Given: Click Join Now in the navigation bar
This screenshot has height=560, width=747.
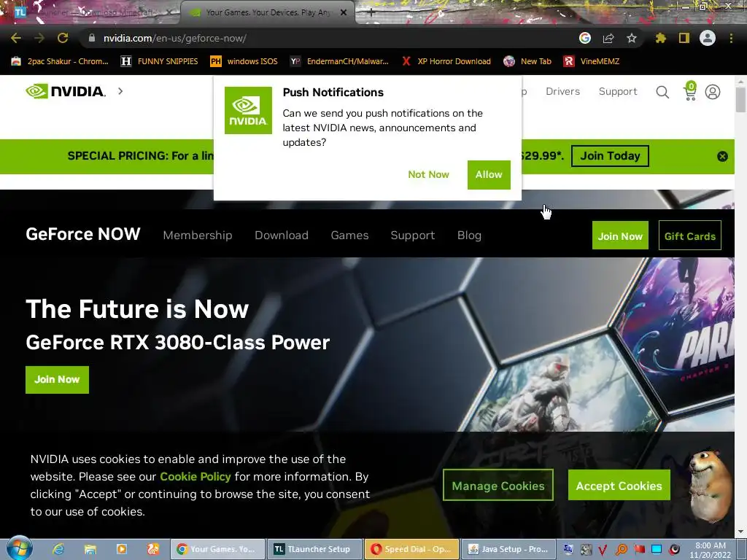Looking at the screenshot, I should 620,236.
